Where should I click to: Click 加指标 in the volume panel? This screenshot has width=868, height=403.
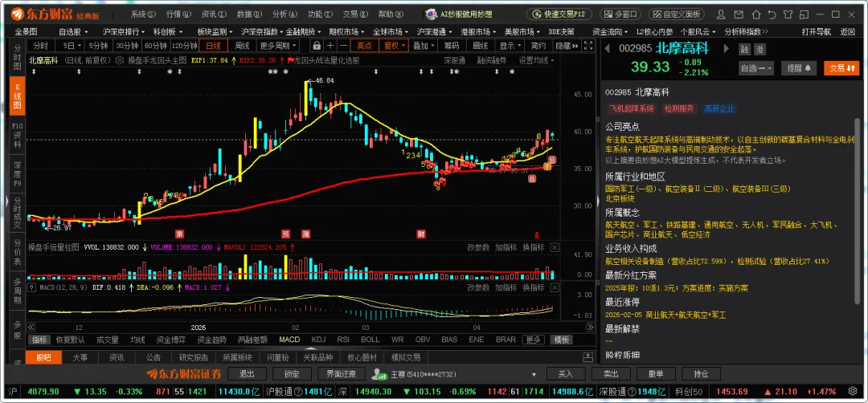tap(506, 247)
